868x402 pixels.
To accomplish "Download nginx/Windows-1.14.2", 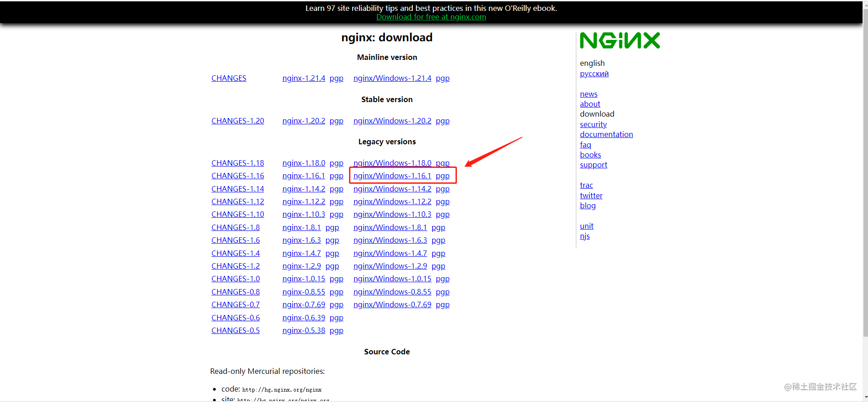I will 393,189.
